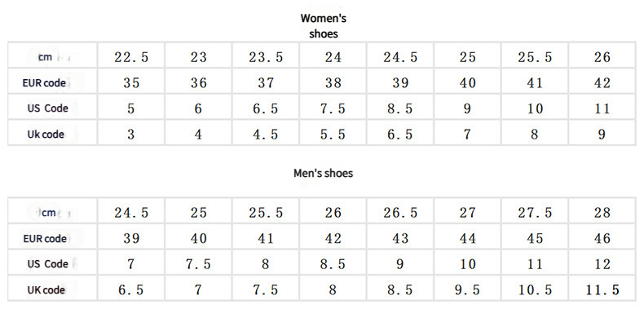Screen dimensions: 644x309
Task: Select the women's EUR code row label
Action: pos(44,83)
